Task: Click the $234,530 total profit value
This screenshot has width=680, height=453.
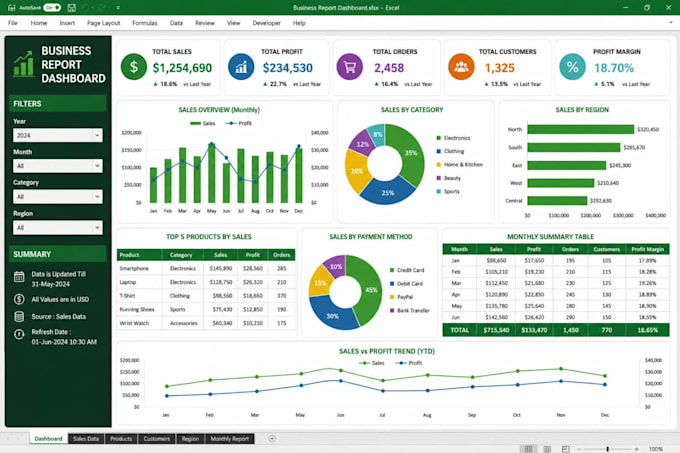Action: pos(288,68)
